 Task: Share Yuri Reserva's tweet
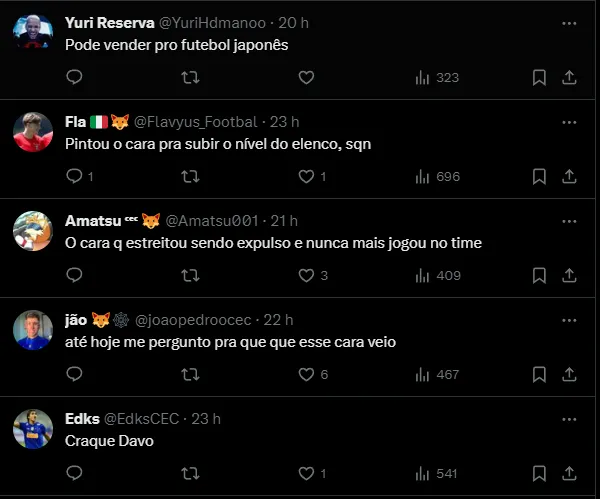(x=569, y=77)
